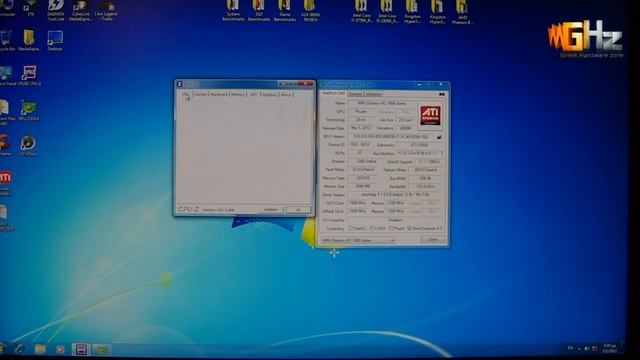The image size is (640, 360).
Task: Open the CyberLink MediaEspresso shortcut
Action: 80,10
